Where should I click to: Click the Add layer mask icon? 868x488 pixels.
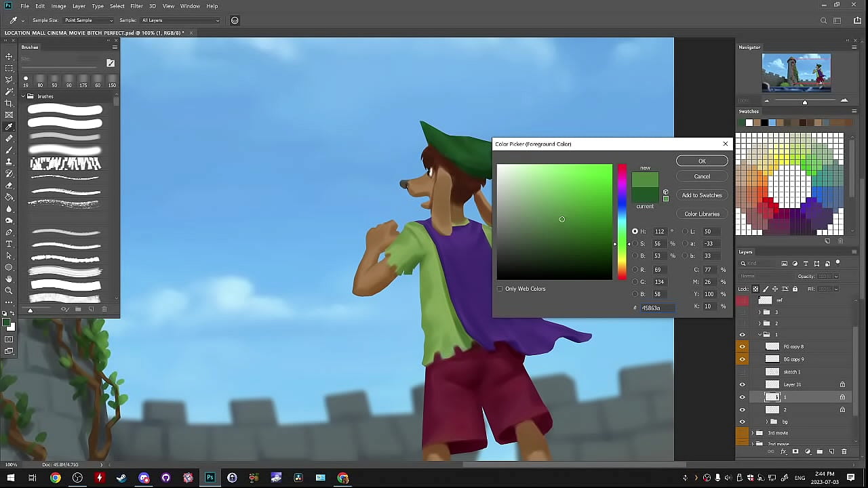point(795,451)
